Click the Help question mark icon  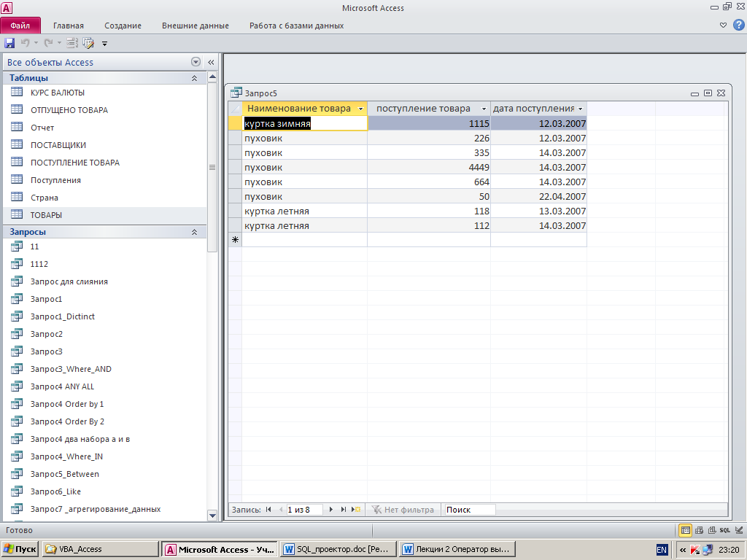[x=739, y=26]
